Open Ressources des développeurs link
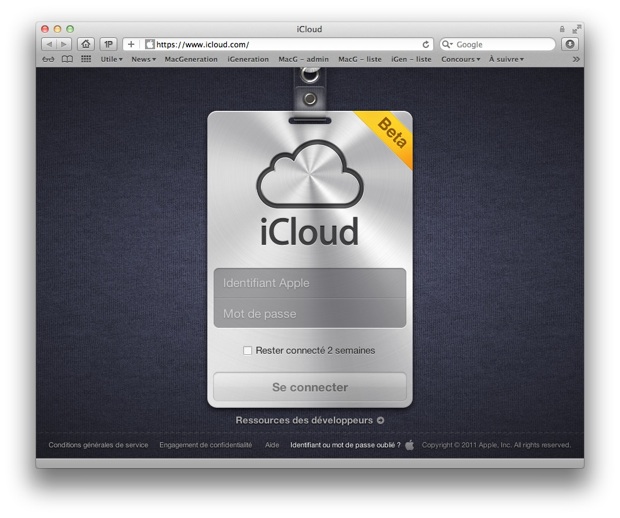620x518 pixels. [304, 420]
